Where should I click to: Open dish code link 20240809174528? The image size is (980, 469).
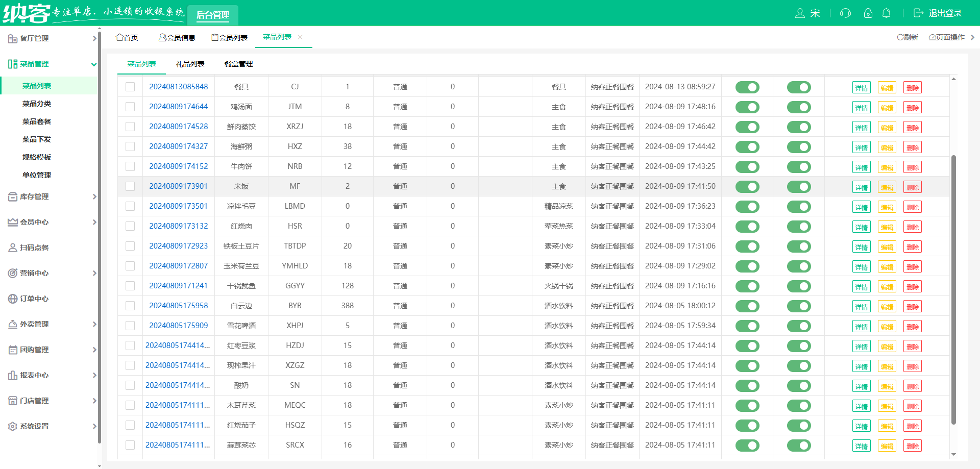(x=178, y=127)
